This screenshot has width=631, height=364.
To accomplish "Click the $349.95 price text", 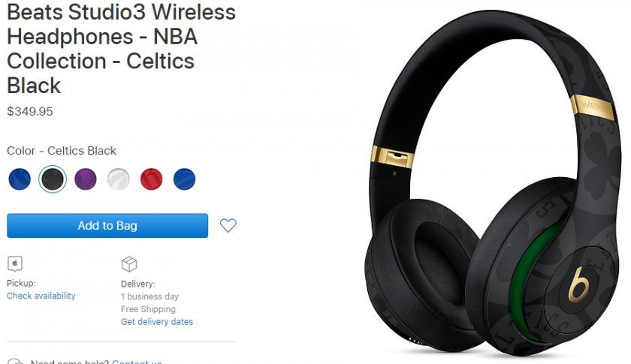I will 30,111.
